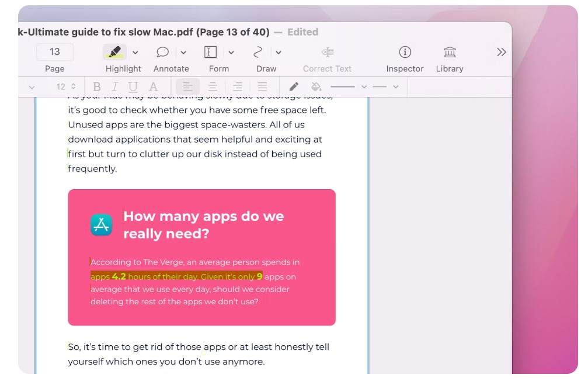
Task: Reveal more toolbar items with double chevron
Action: tap(502, 52)
